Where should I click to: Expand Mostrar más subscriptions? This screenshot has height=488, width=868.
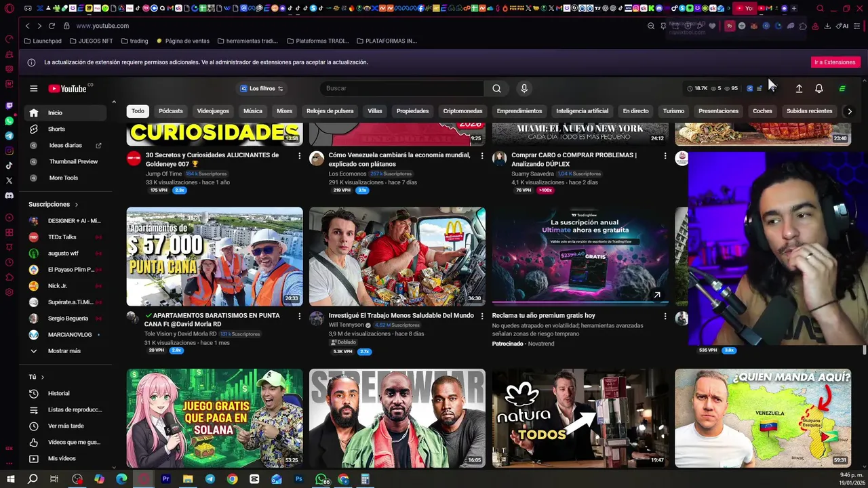pyautogui.click(x=65, y=350)
